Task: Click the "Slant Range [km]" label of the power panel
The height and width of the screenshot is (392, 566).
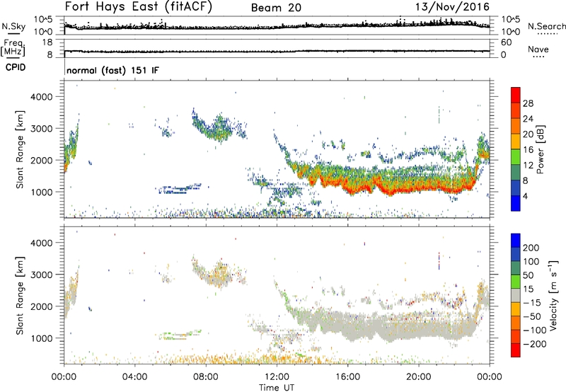Action: tap(20, 149)
